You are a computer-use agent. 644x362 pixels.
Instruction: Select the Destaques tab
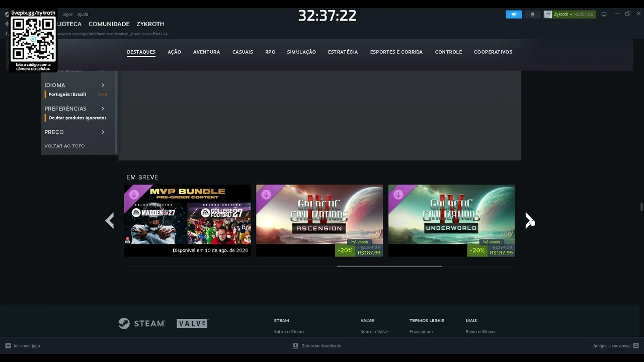click(141, 52)
